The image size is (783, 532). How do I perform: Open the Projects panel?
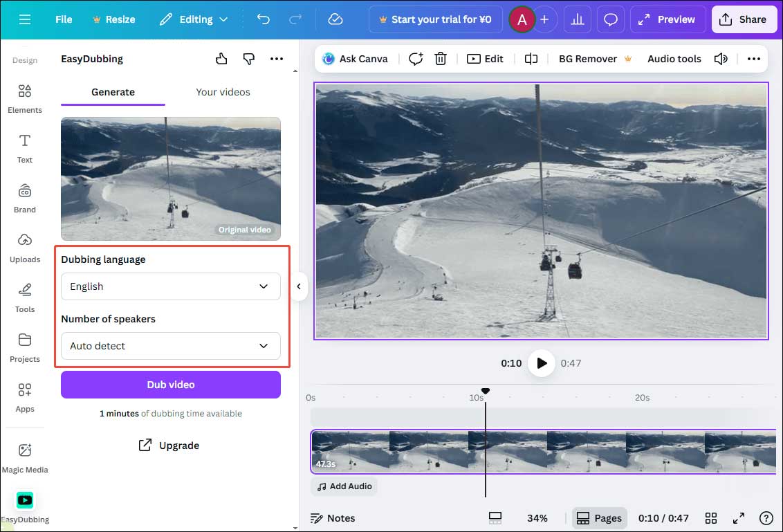tap(25, 347)
